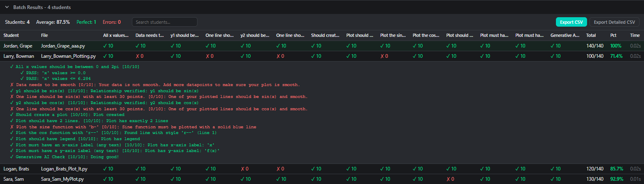The image size is (644, 184).
Task: Sort by the File column header
Action: 45,35
